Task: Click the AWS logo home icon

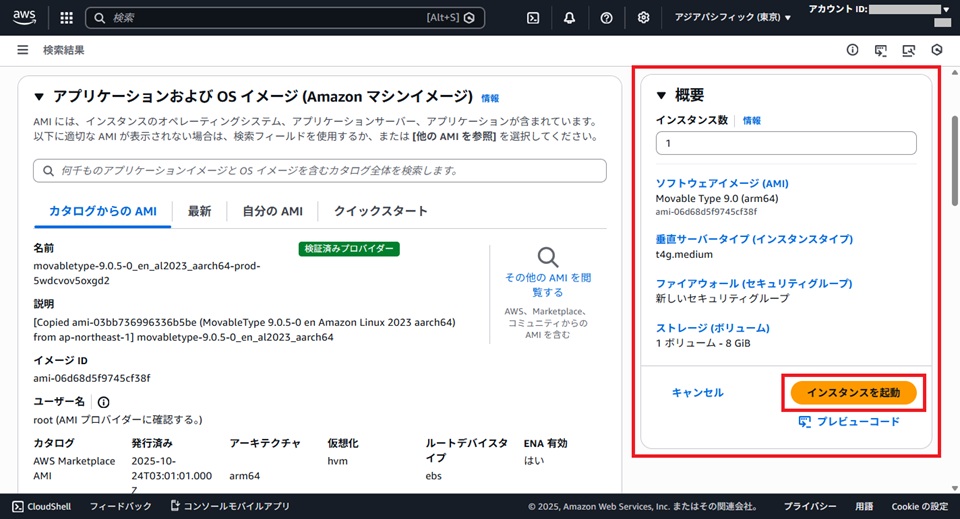Action: tap(27, 17)
